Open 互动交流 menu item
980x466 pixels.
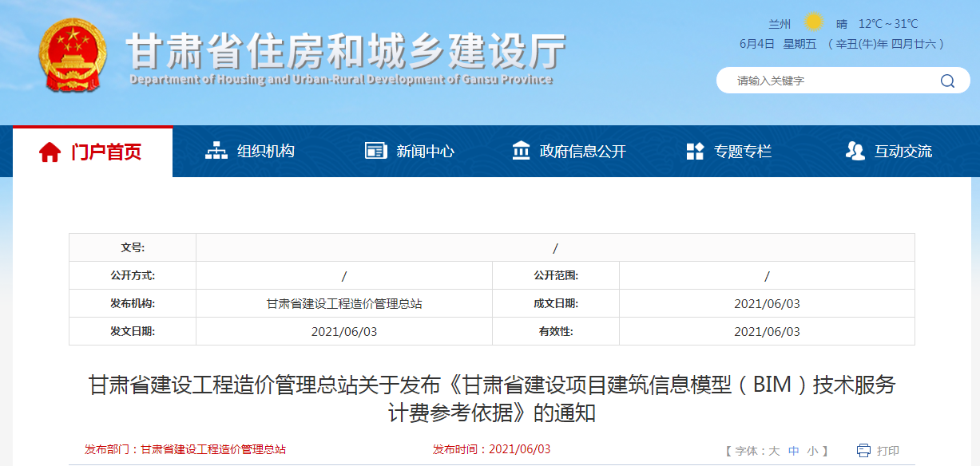point(903,152)
